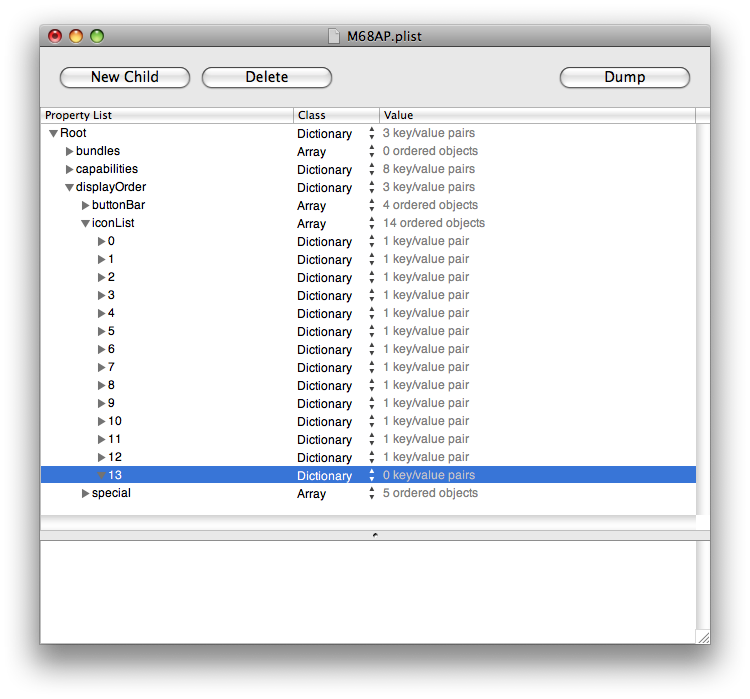Close the M68AP.plist window
Viewport: 750px width, 699px height.
[x=55, y=36]
